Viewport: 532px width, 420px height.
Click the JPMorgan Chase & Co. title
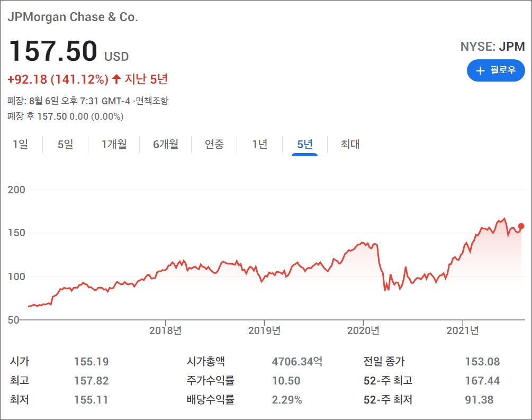click(73, 17)
